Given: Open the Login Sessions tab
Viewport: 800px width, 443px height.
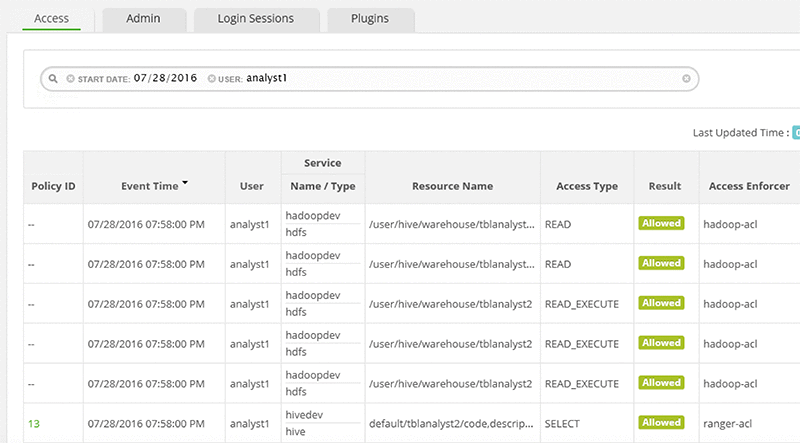Looking at the screenshot, I should 256,18.
